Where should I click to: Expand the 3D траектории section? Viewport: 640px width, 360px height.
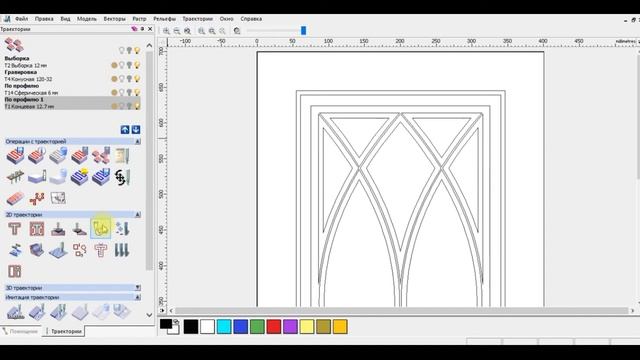(138, 288)
